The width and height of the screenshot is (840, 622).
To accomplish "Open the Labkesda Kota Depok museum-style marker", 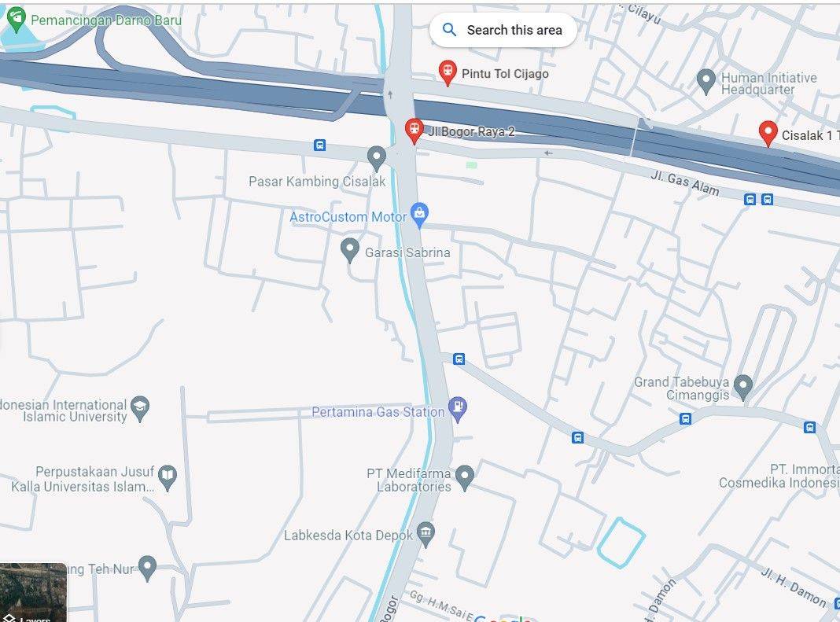I will coord(426,535).
